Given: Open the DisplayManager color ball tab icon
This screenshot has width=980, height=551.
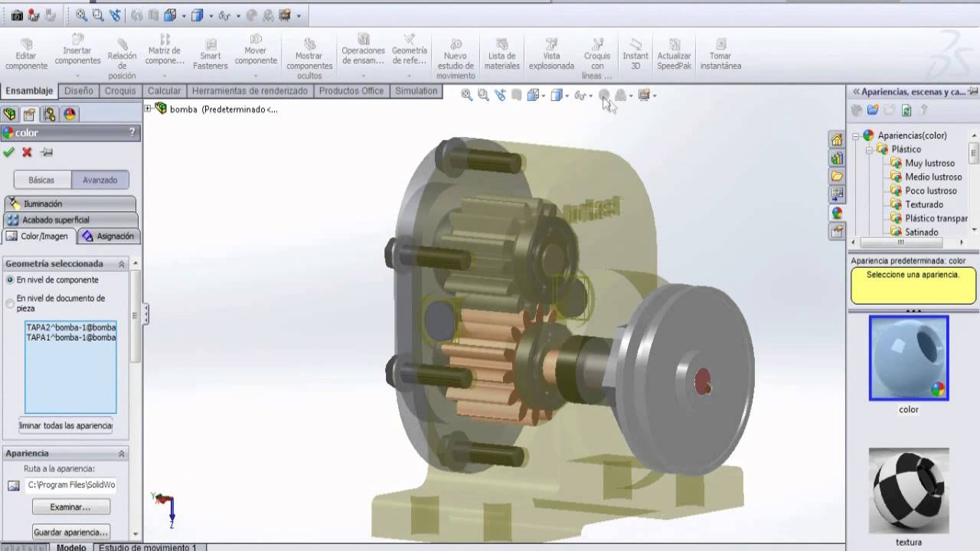Looking at the screenshot, I should tap(70, 114).
